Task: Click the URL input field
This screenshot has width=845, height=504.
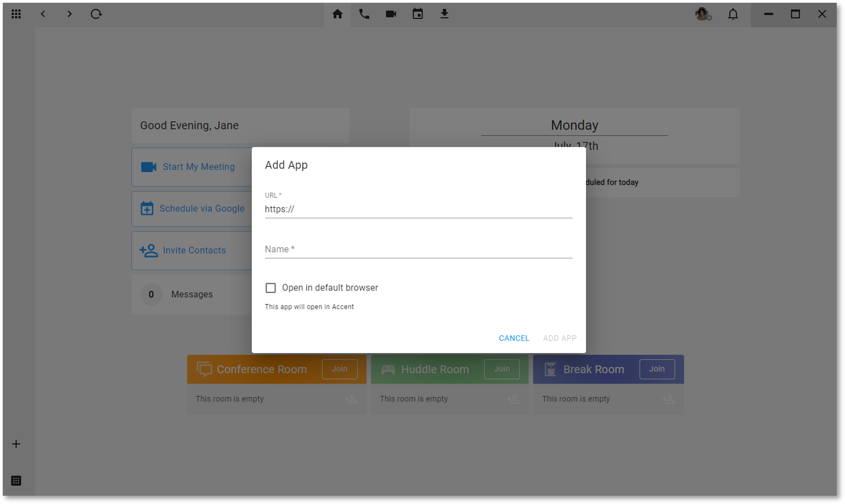Action: [418, 209]
